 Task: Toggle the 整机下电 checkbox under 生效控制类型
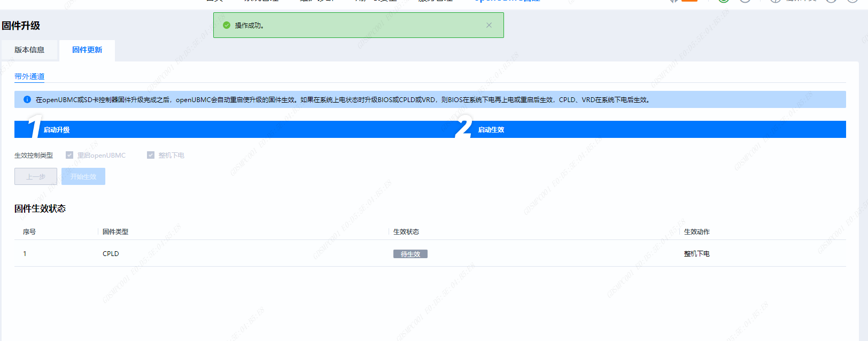151,155
